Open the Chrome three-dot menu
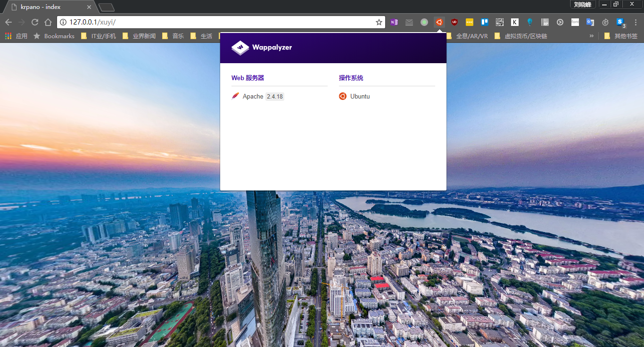The width and height of the screenshot is (644, 347). [x=635, y=22]
